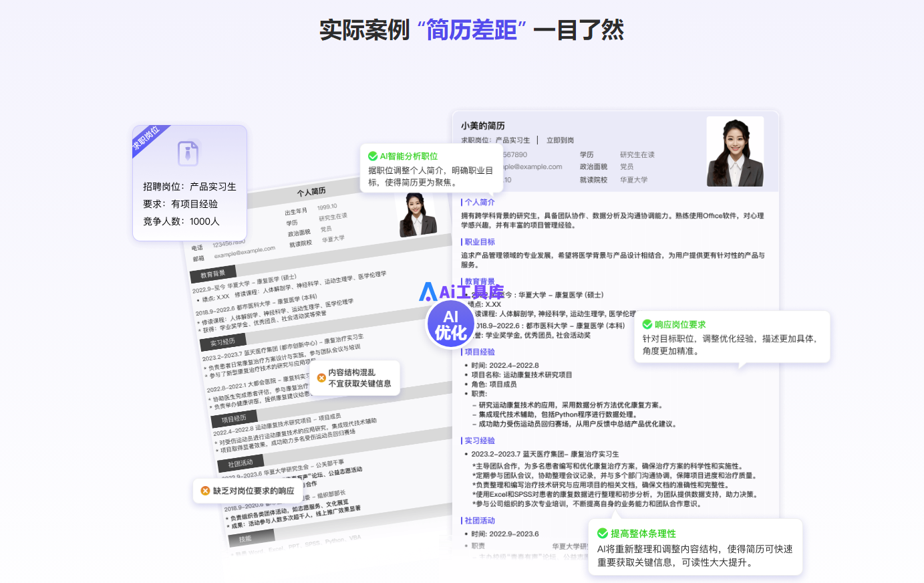
Task: Click the 缺乏对岗位要求的响应 label
Action: tap(254, 491)
